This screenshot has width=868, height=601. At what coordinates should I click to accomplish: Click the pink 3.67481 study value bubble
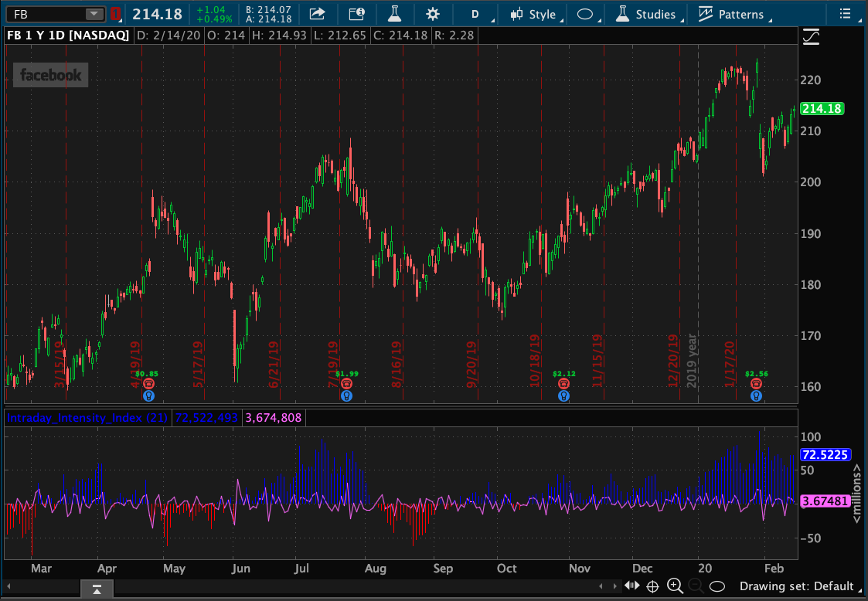tap(825, 501)
